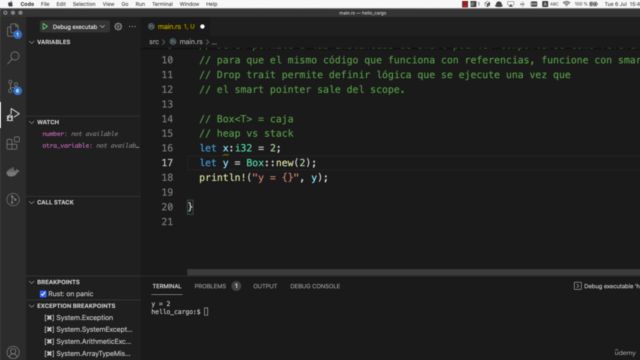Toggle the System.ArrayTypeMis... breakpoint checkbox
Screen dimensions: 640x360
click(x=49, y=353)
